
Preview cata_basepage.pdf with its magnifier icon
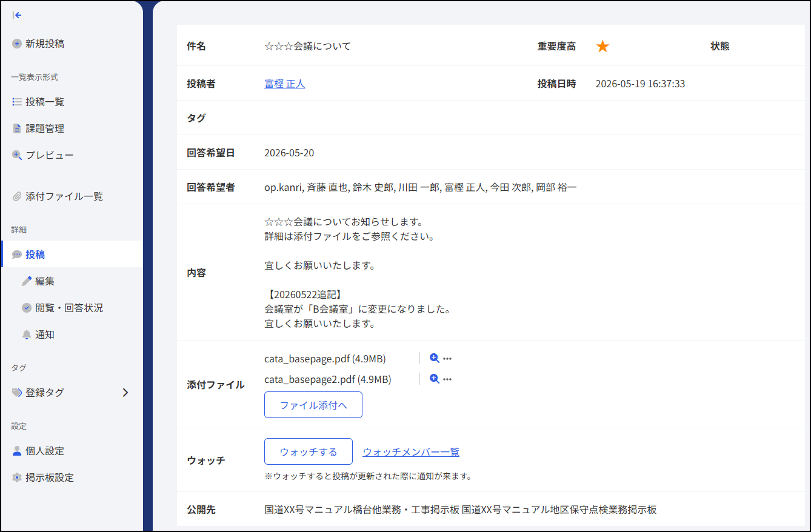coord(434,358)
